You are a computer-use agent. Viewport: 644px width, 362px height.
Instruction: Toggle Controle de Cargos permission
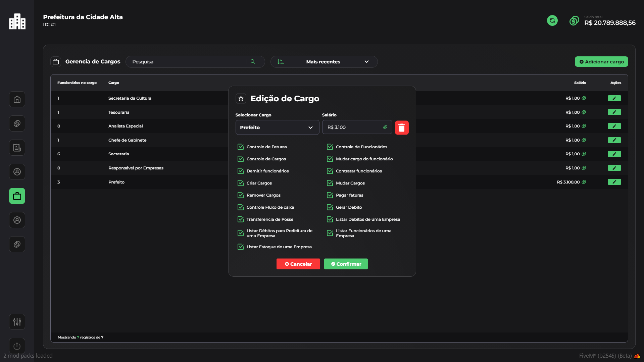[x=240, y=159]
